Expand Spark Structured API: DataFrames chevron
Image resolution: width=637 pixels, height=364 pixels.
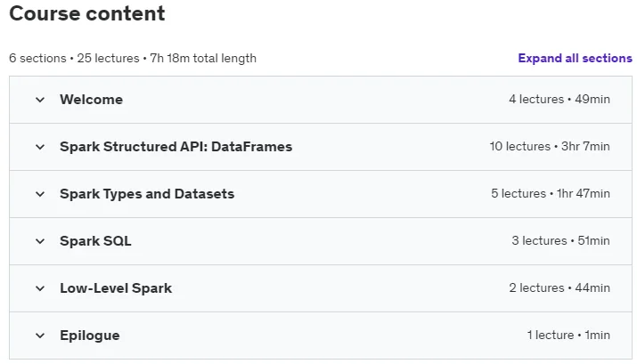coord(40,147)
